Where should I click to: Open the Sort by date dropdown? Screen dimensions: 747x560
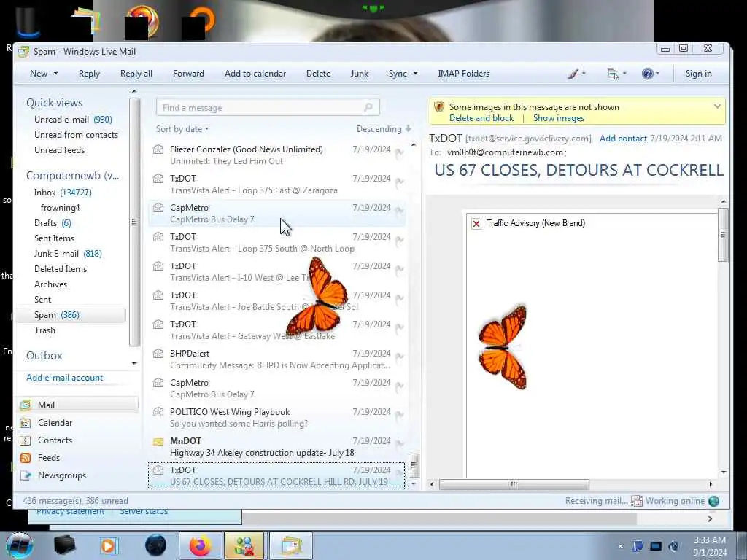[x=182, y=129]
